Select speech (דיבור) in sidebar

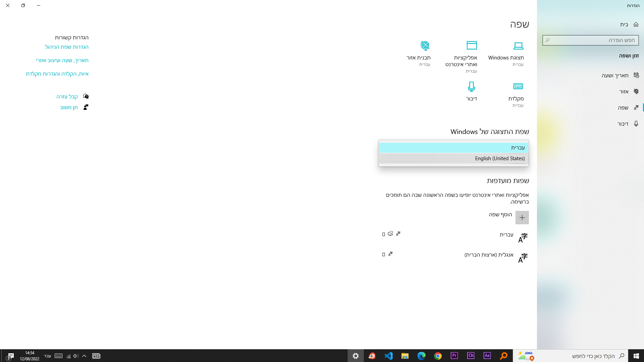click(x=591, y=124)
